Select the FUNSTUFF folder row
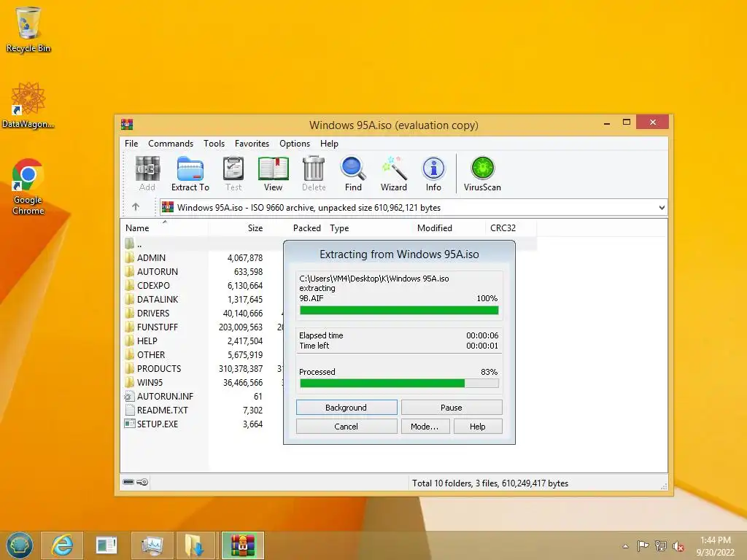The width and height of the screenshot is (747, 560). (x=203, y=327)
